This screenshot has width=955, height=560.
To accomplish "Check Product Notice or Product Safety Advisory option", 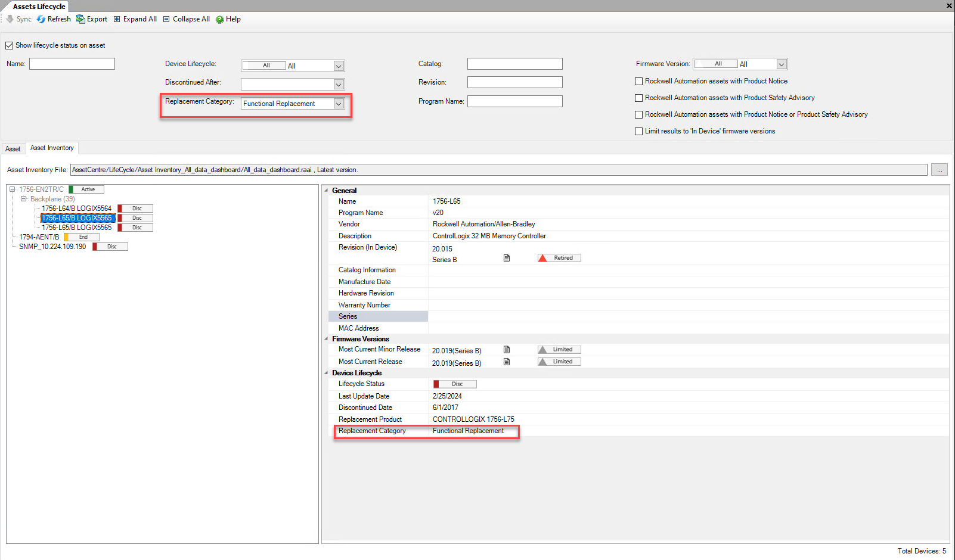I will pos(638,114).
